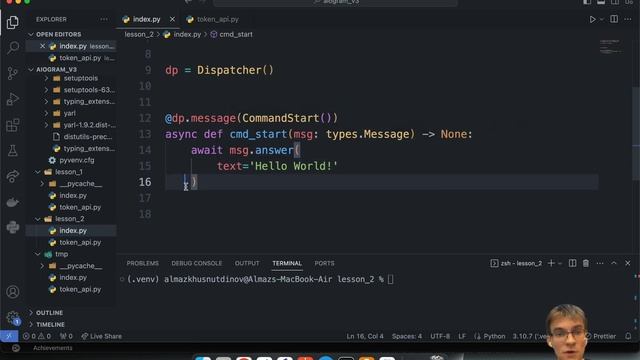
Task: Click the LF end-of-line status item
Action: [x=462, y=336]
